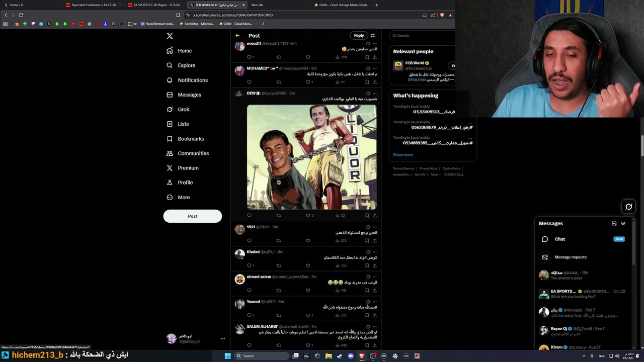This screenshot has height=362, width=644.
Task: Open more options on the MOHAMED reply
Action: [x=374, y=68]
